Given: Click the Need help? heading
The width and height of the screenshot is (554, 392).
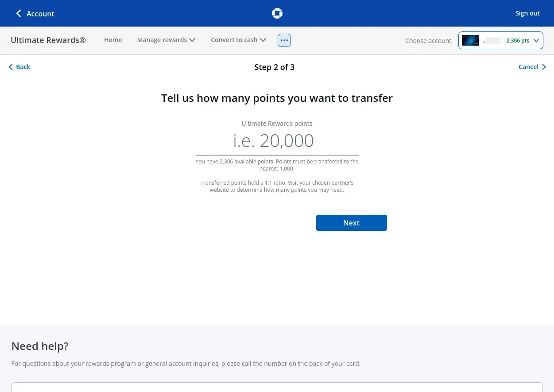Looking at the screenshot, I should pos(40,346).
